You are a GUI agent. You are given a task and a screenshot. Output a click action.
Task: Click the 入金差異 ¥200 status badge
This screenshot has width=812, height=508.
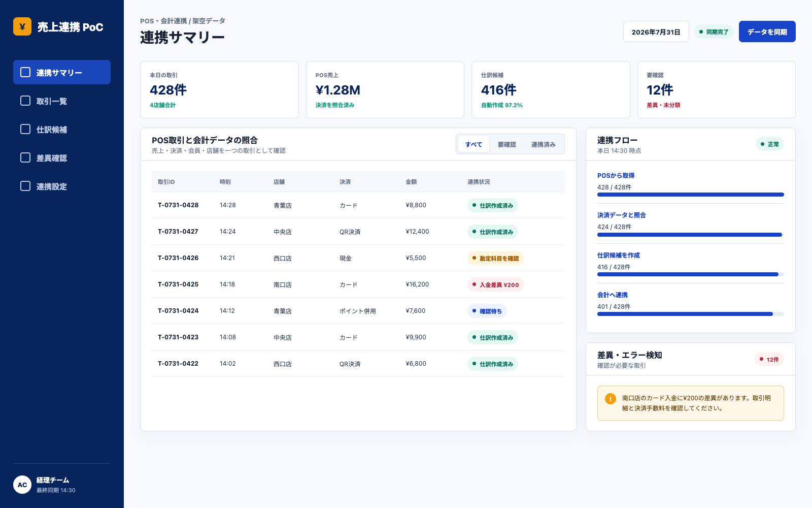[x=496, y=284]
